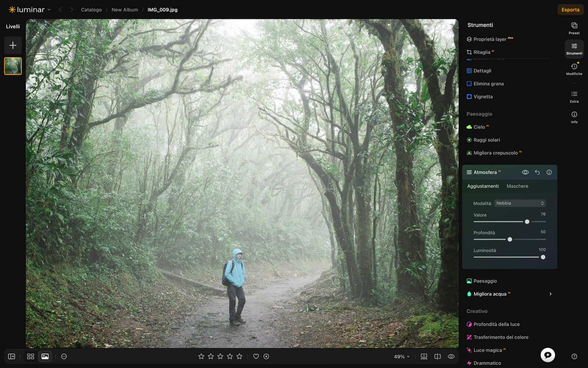The image size is (588, 368).
Task: Rate the photo five stars
Action: tap(239, 356)
